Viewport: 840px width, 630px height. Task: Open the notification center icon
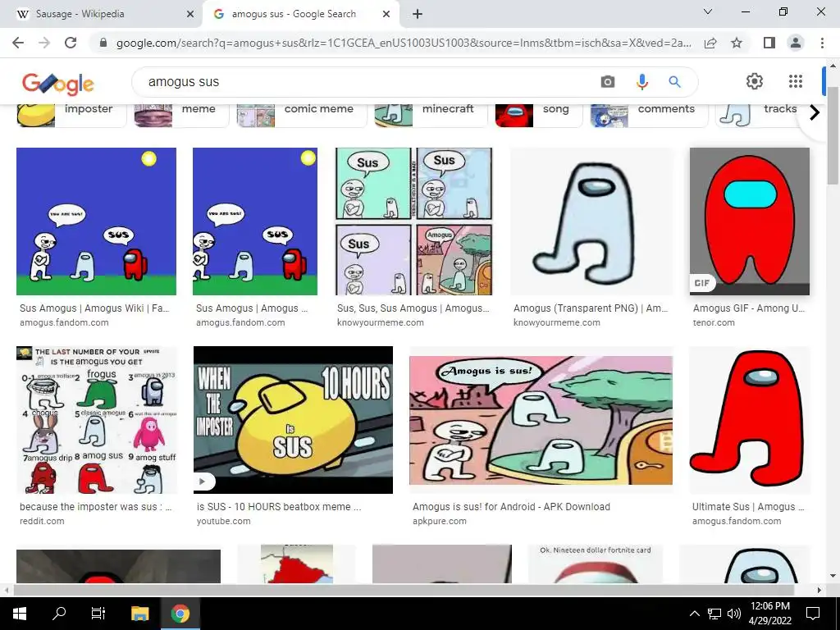coord(813,614)
